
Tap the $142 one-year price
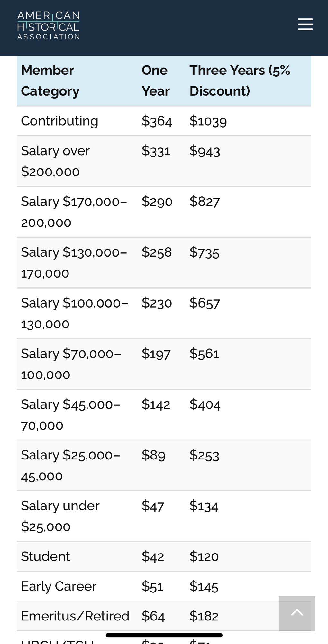[x=156, y=404]
